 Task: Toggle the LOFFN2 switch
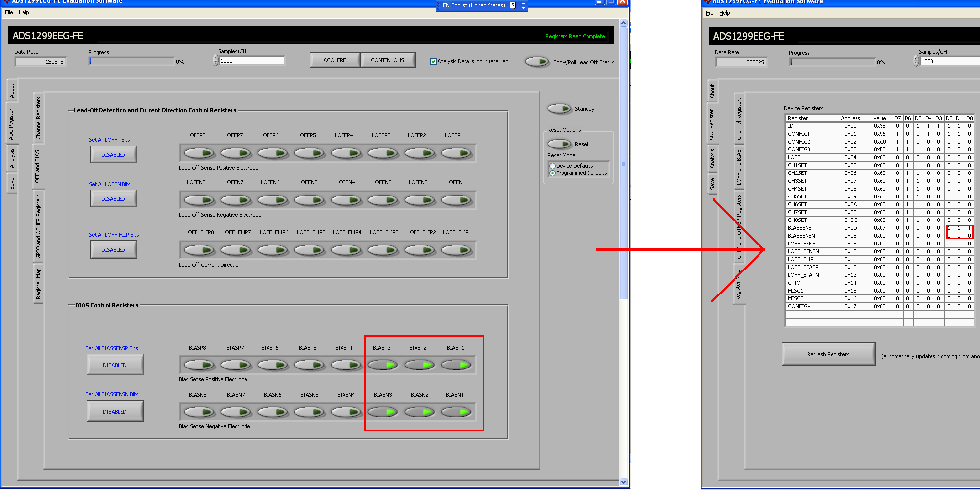coord(420,200)
